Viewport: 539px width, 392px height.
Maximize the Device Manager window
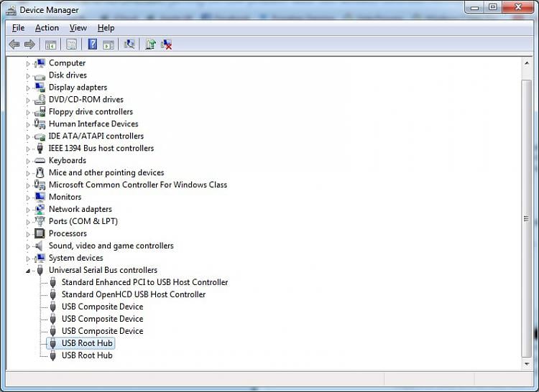[x=493, y=8]
